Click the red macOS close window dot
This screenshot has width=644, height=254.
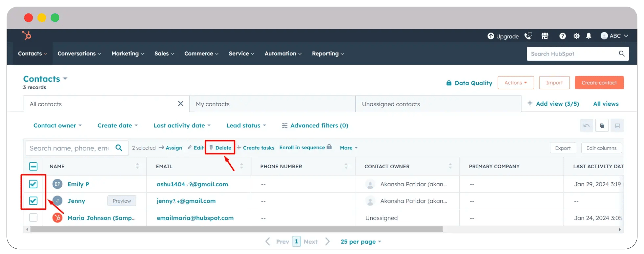click(29, 18)
